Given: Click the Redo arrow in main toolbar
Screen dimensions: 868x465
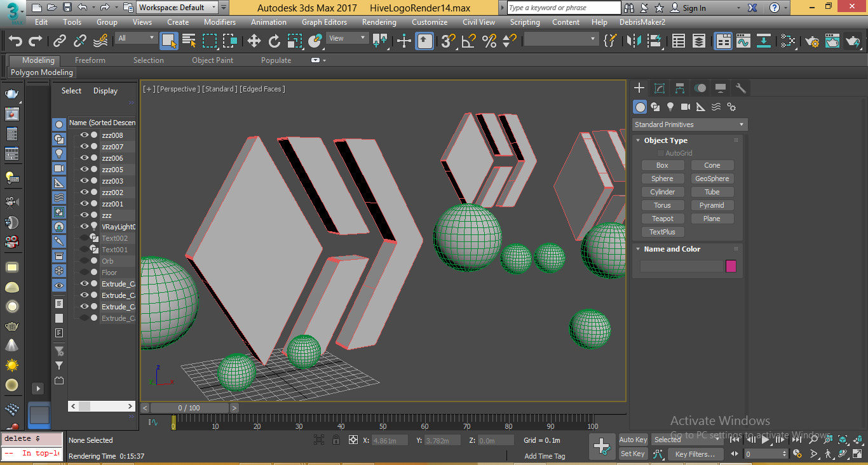Looking at the screenshot, I should (x=36, y=41).
